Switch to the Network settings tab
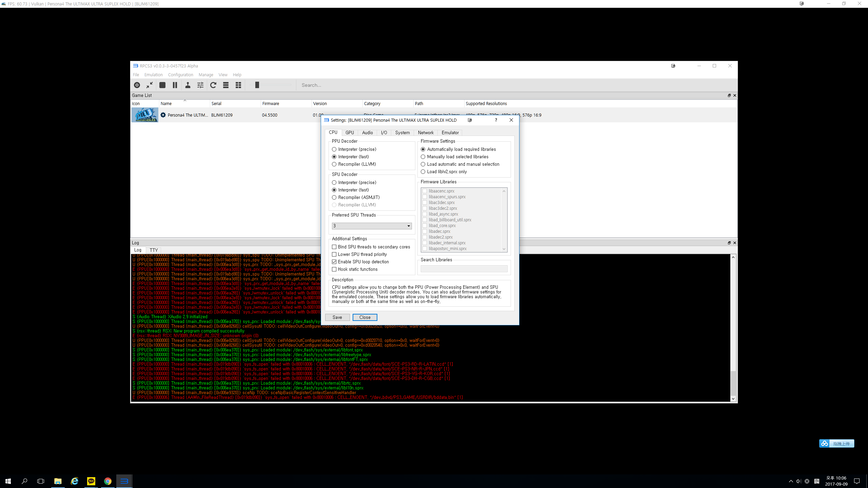Viewport: 868px width, 488px height. click(426, 133)
